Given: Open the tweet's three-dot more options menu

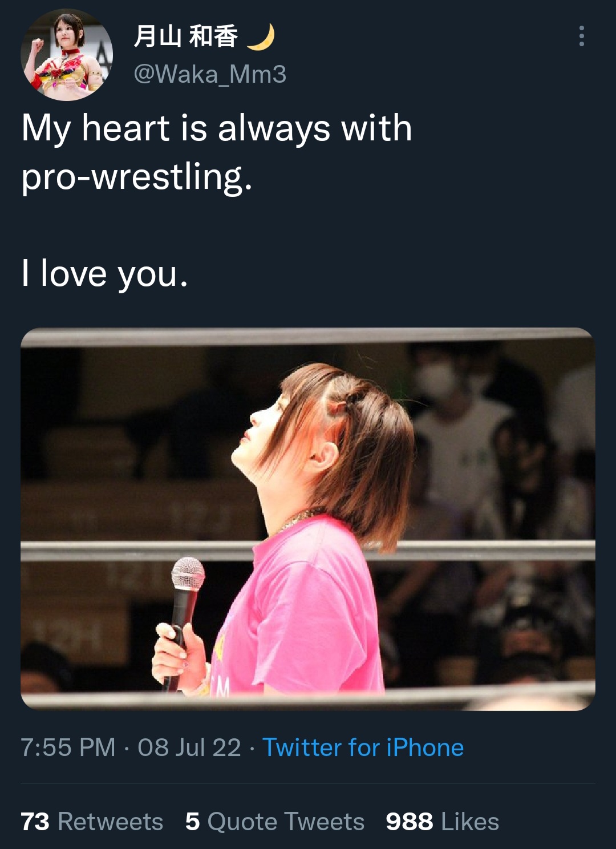Looking at the screenshot, I should [581, 36].
